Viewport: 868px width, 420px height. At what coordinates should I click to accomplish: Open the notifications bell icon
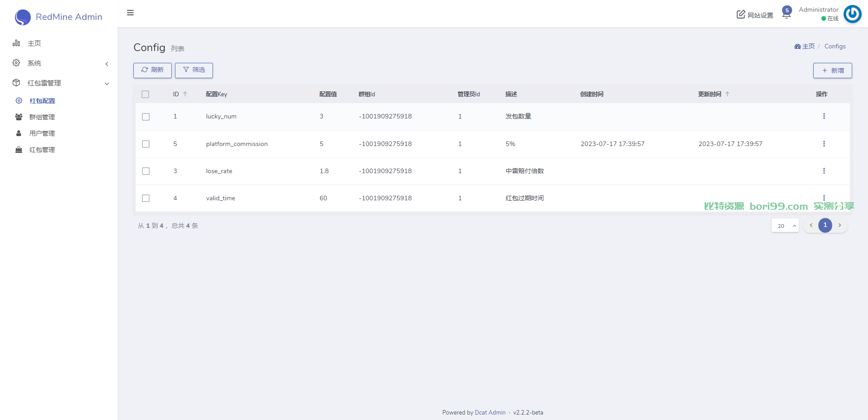point(786,14)
